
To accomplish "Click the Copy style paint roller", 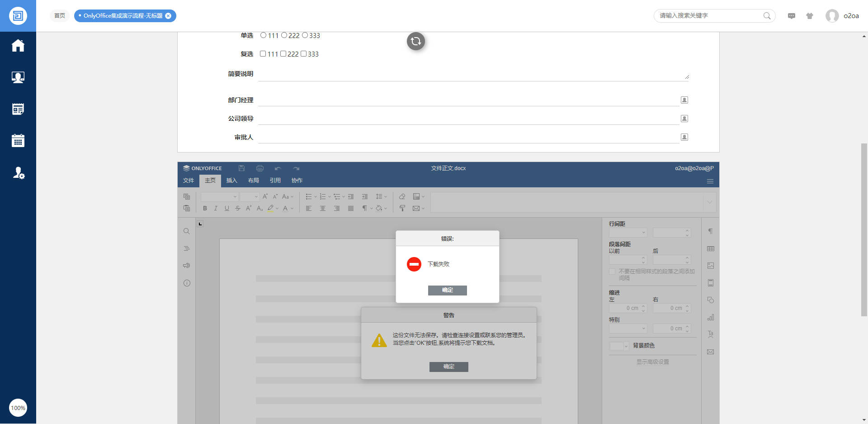I will tap(402, 208).
